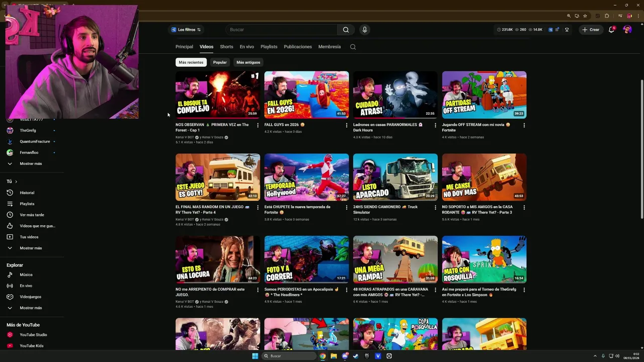Select the Popular sort chip
Screen dimensions: 644x362
click(220, 62)
